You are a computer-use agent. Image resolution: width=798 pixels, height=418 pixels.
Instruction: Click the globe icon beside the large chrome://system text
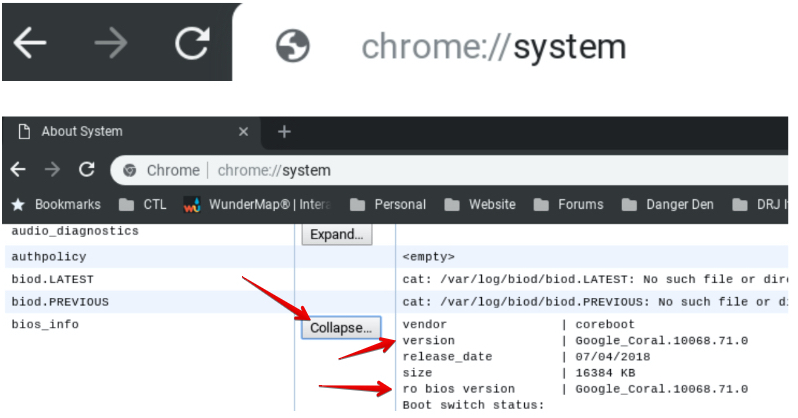293,46
